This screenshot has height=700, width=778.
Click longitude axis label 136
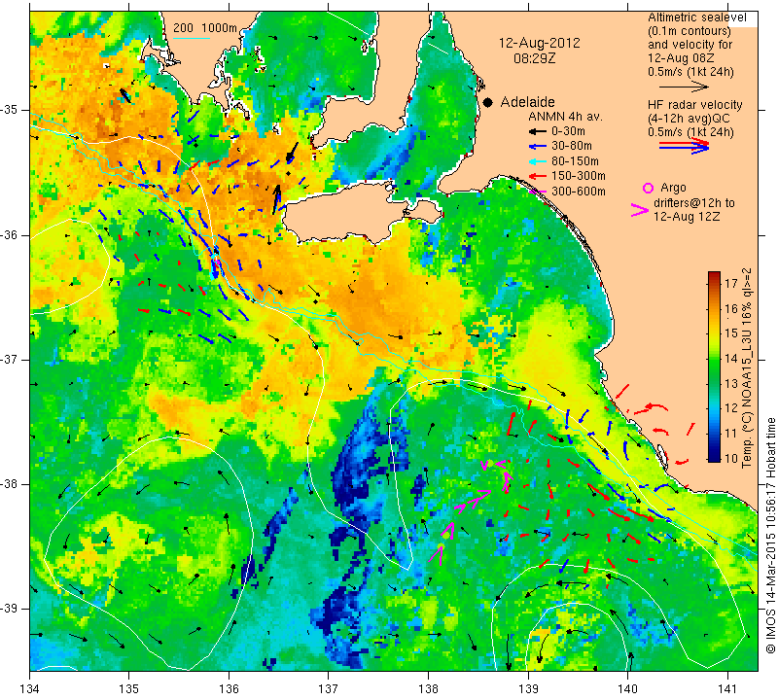(x=229, y=689)
